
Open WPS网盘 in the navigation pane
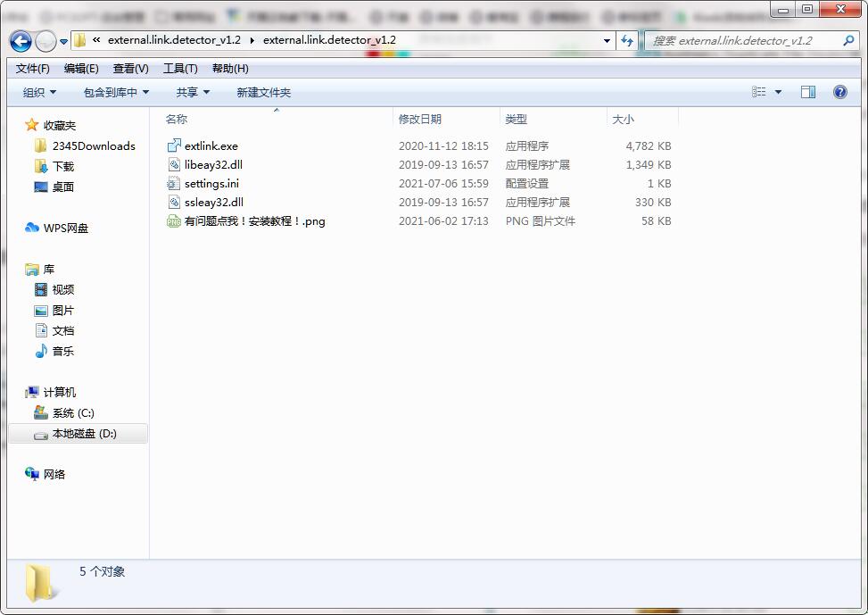(x=65, y=228)
